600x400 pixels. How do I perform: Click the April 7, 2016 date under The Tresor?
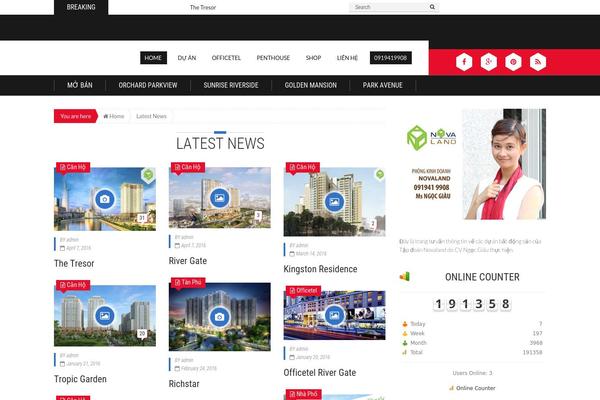click(x=78, y=248)
